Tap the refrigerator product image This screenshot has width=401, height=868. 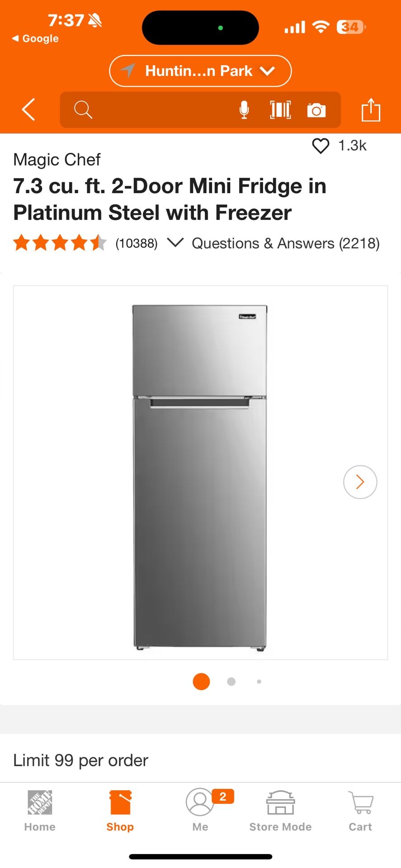tap(200, 477)
